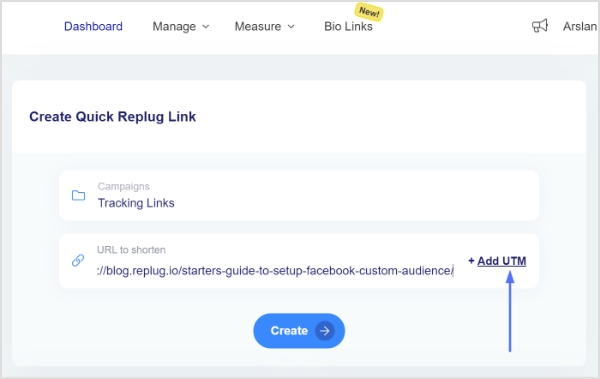This screenshot has width=600, height=379.
Task: Open the Dashboard tab
Action: [x=93, y=26]
